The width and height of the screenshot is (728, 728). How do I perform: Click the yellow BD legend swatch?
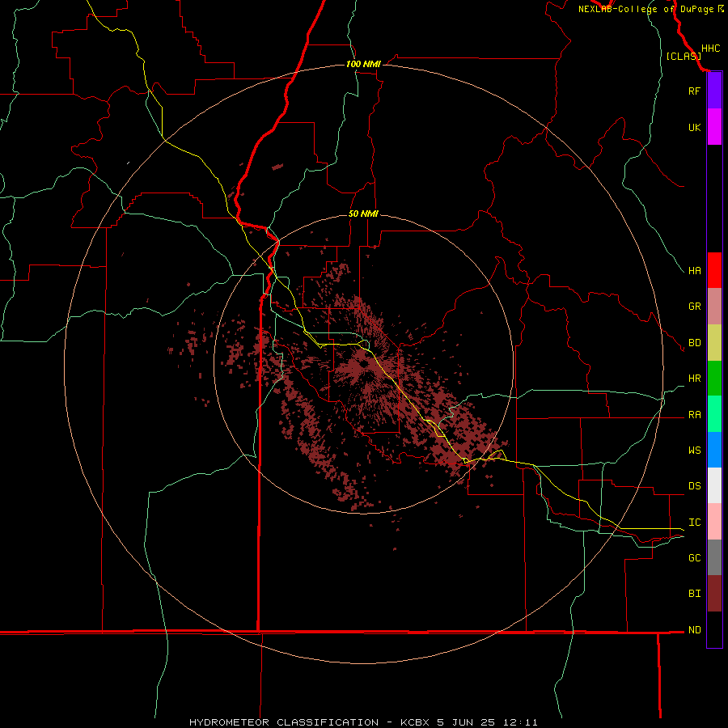(714, 343)
